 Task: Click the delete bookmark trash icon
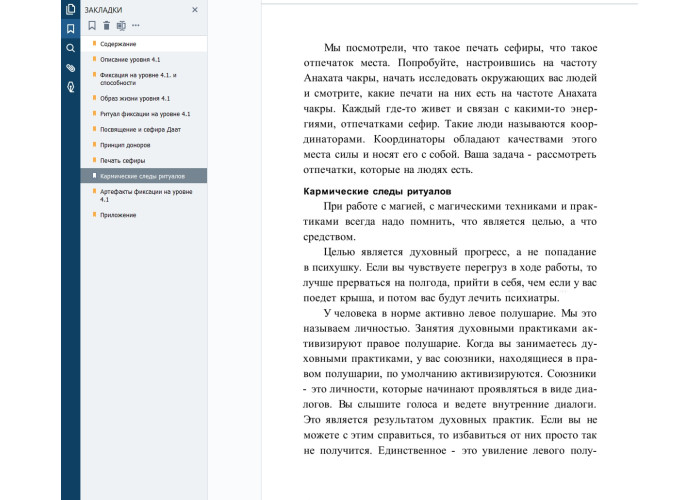tap(106, 25)
